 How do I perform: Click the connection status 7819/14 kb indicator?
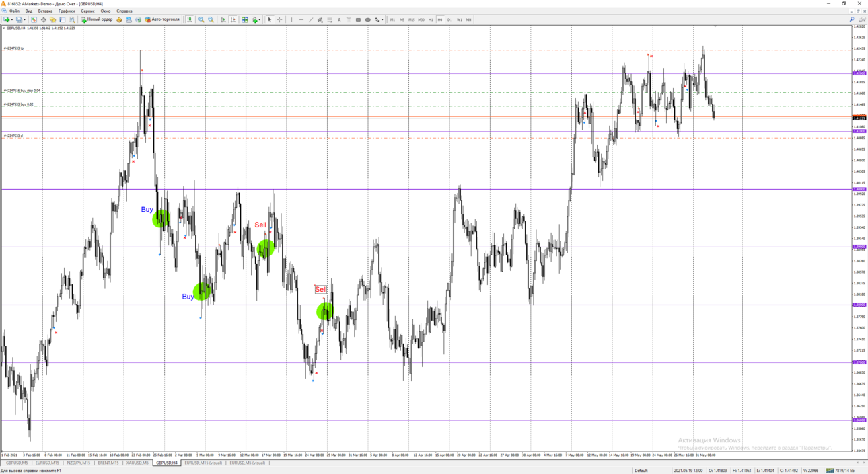tap(840, 471)
